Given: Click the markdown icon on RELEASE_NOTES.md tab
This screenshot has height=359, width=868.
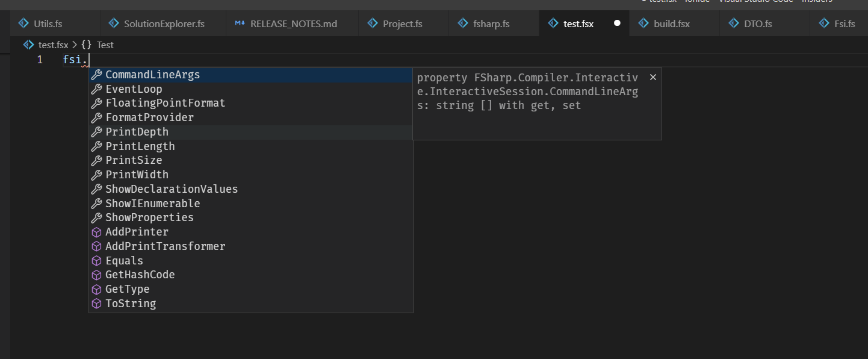Looking at the screenshot, I should click(x=240, y=24).
